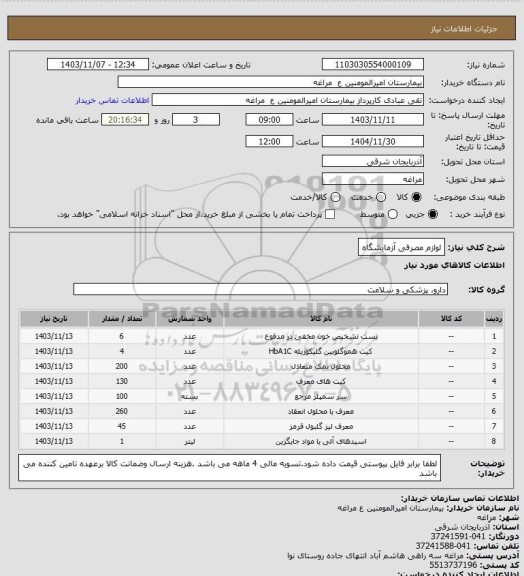Select row 6 item معرف یا محلول انعقاد

tap(321, 412)
